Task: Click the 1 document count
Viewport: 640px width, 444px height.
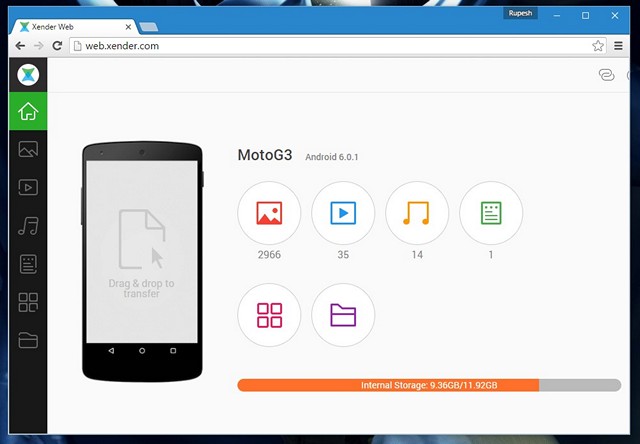Action: point(491,255)
